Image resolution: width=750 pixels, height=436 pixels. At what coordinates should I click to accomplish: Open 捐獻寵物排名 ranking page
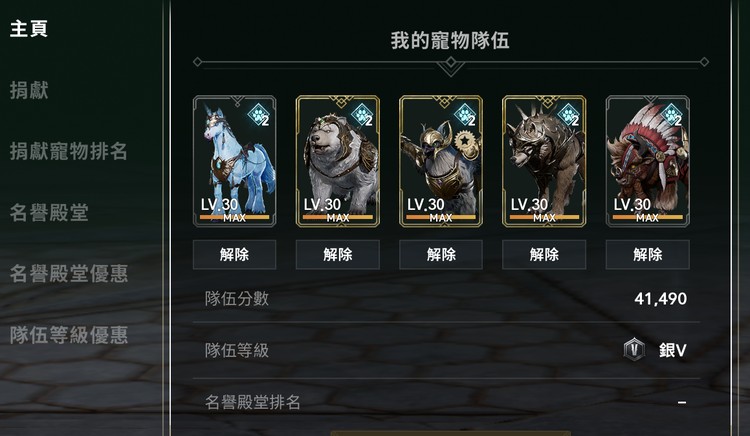pos(68,151)
